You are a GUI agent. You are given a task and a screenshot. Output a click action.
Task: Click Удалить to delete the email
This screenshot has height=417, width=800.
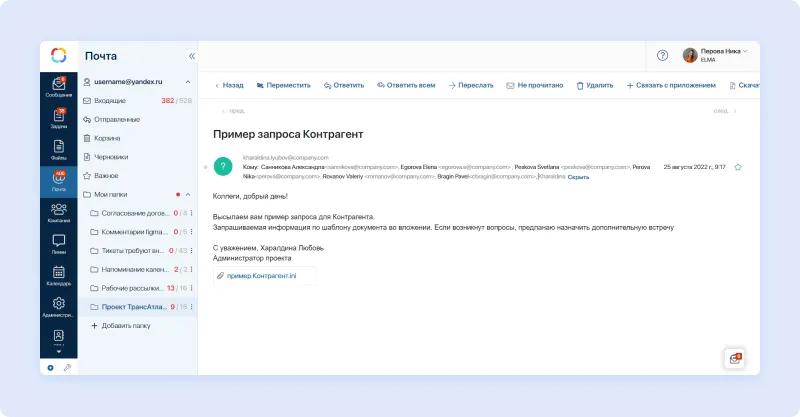coord(595,85)
